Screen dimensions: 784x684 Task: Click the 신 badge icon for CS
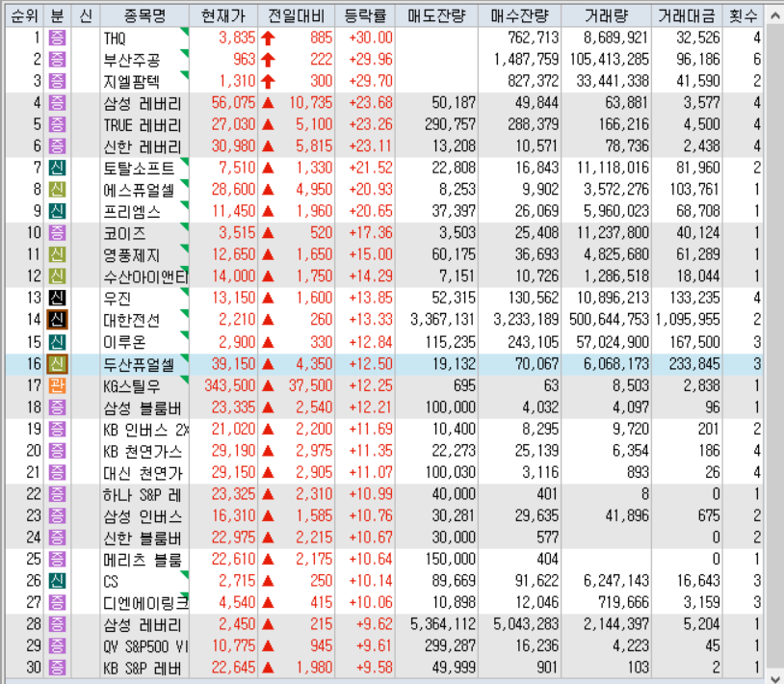57,581
